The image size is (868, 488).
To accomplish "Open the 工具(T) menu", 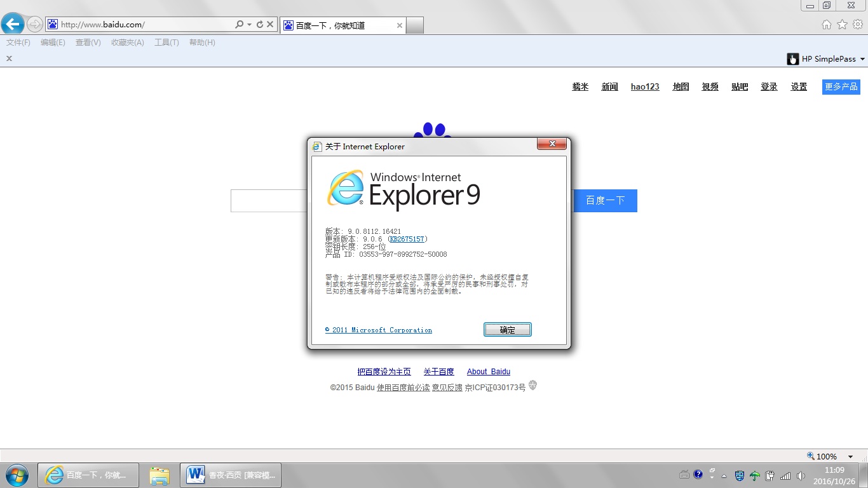I will [x=166, y=43].
